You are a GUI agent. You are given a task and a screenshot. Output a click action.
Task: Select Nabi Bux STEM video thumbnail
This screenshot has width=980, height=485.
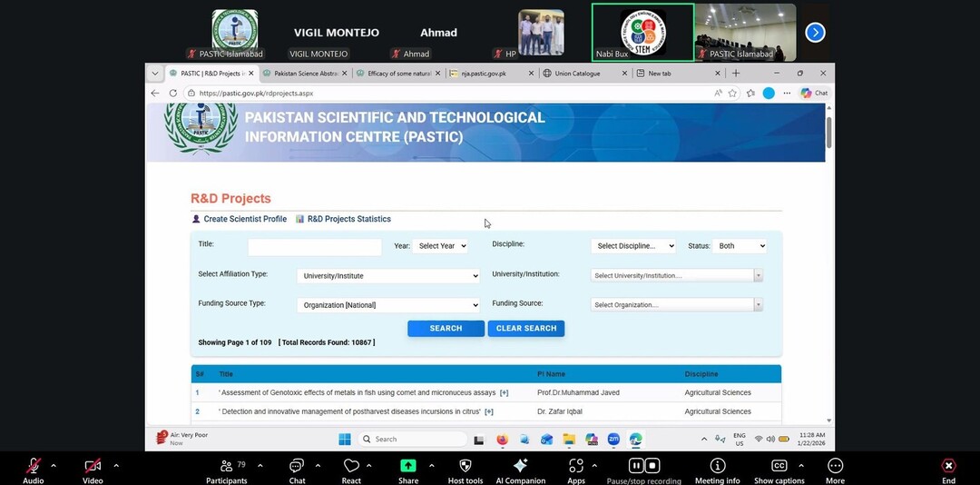(642, 33)
